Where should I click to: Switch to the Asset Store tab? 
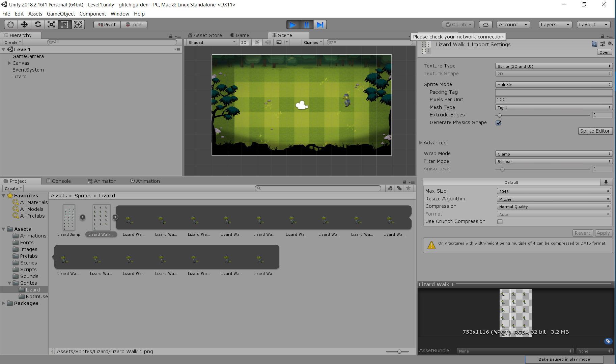coord(205,35)
